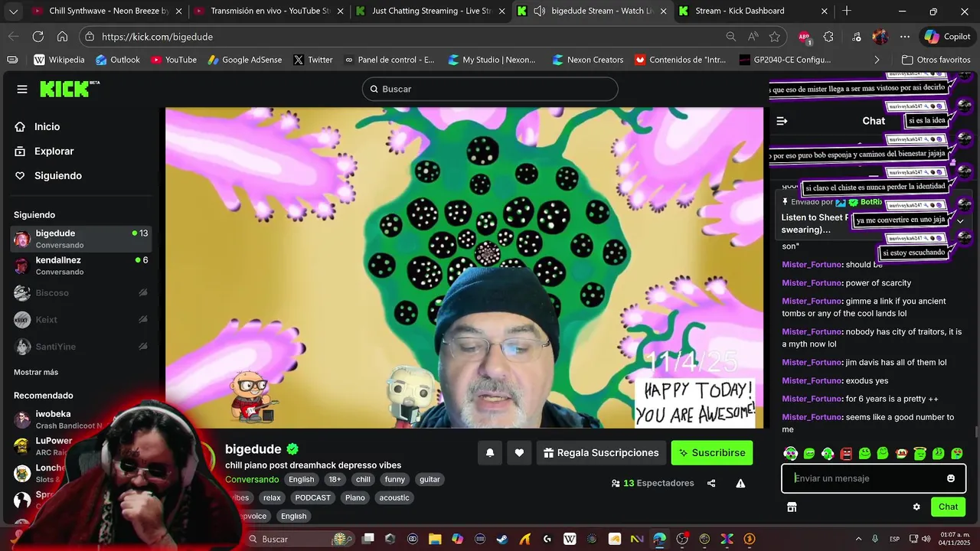
Task: Open Nexon Creators bookmark
Action: pyautogui.click(x=587, y=60)
